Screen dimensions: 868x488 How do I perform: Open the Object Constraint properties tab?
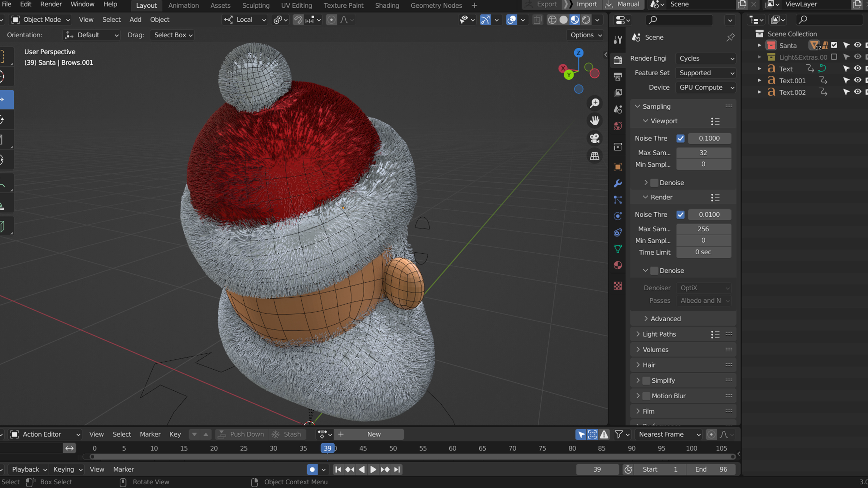click(618, 232)
